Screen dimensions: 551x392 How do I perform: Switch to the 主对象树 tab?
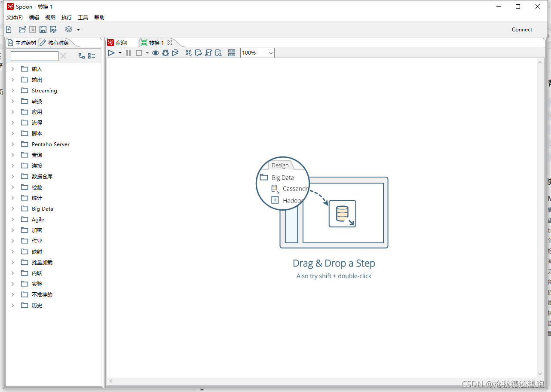(22, 43)
